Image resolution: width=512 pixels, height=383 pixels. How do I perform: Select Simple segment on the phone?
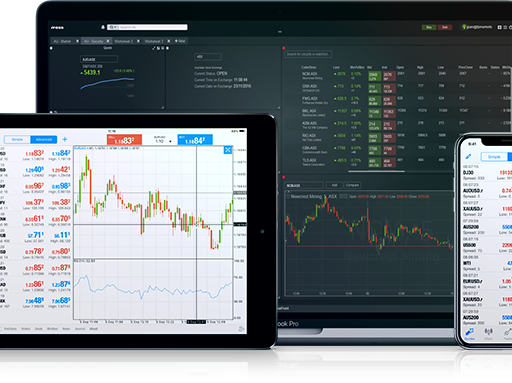[494, 157]
